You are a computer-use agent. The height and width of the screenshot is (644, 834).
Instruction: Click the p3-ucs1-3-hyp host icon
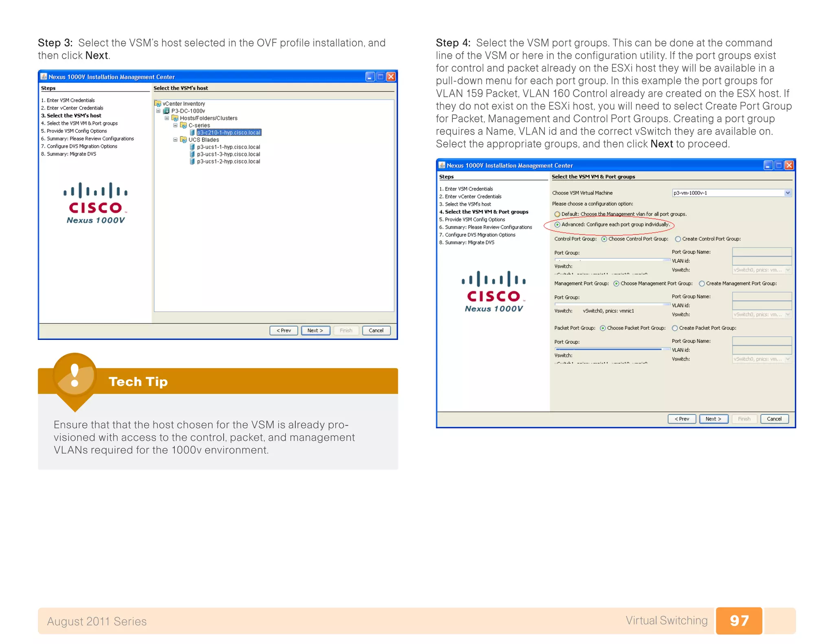pos(192,154)
